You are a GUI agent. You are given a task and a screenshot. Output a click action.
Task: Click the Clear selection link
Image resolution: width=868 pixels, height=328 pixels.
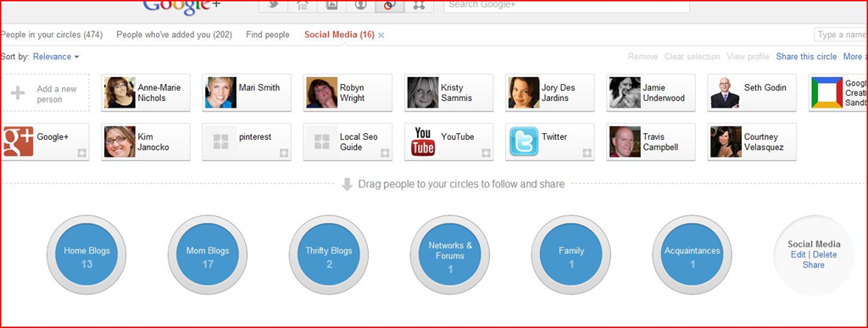pos(692,57)
